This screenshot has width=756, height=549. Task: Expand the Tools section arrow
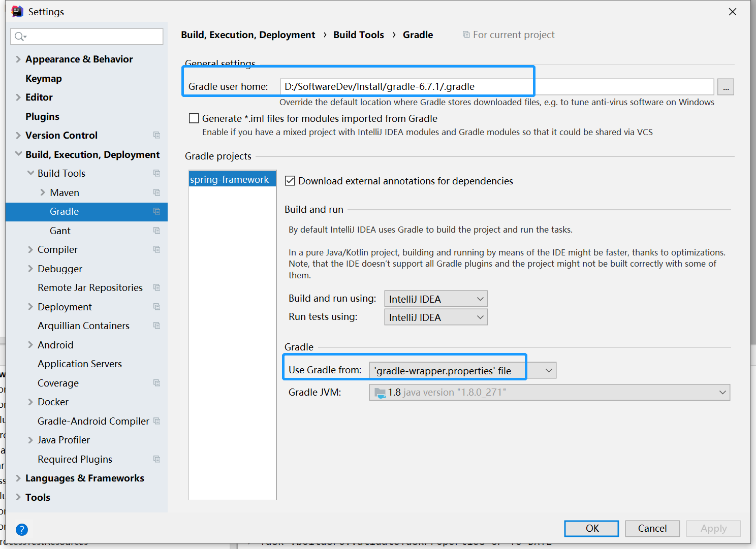[18, 497]
